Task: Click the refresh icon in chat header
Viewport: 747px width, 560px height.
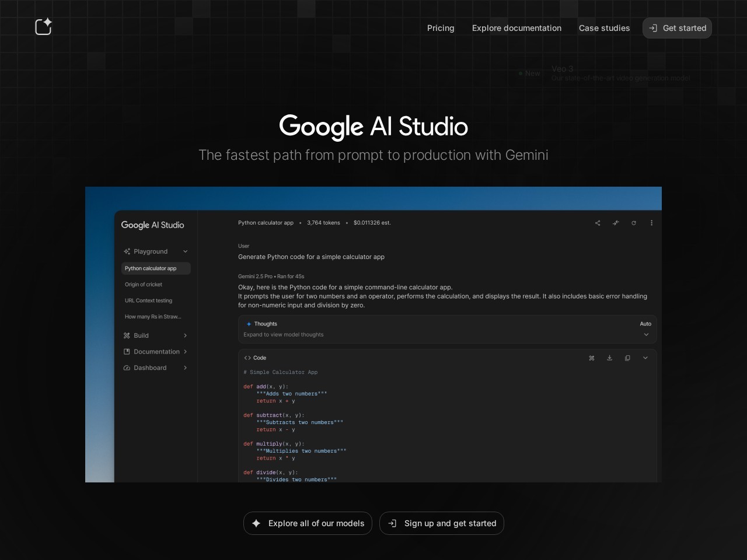Action: 634,223
